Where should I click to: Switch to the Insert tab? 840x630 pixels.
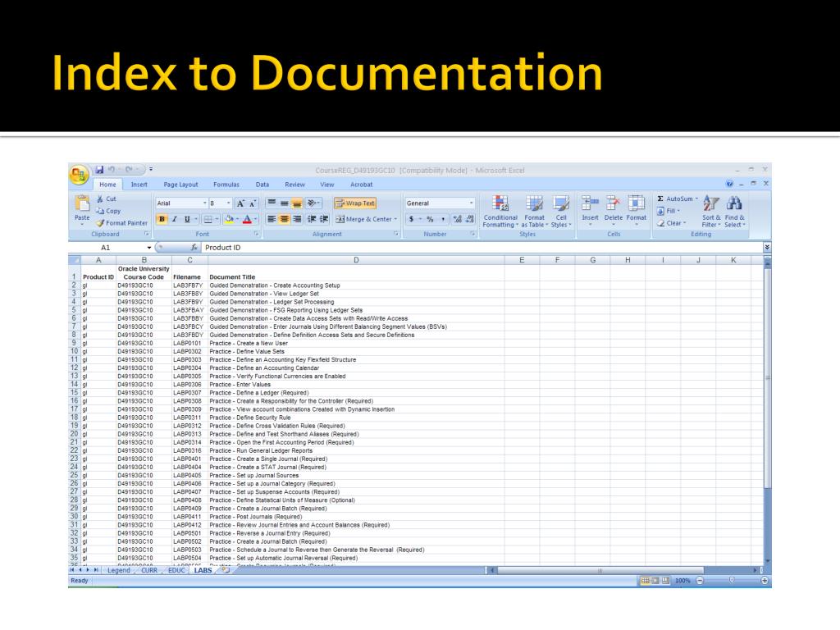[x=139, y=185]
